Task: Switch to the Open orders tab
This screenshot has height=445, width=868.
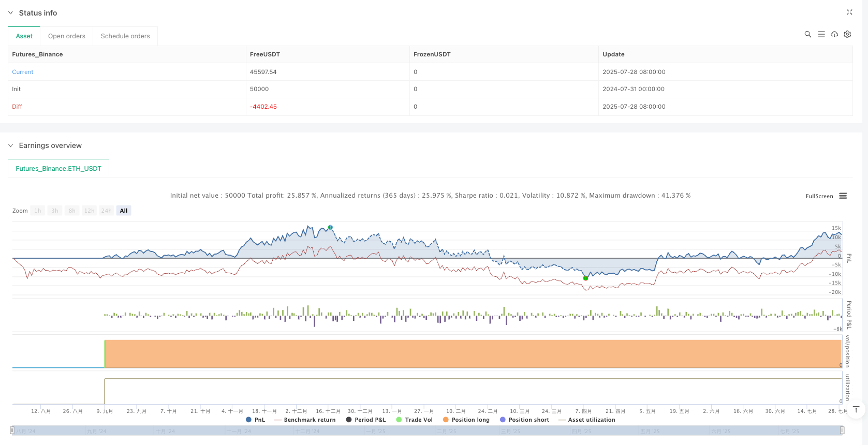Action: tap(67, 36)
